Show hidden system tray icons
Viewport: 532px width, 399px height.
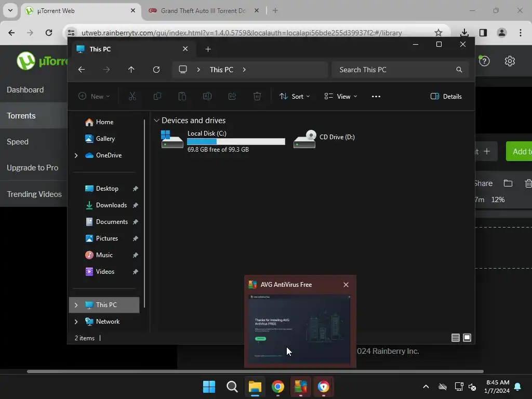(426, 387)
